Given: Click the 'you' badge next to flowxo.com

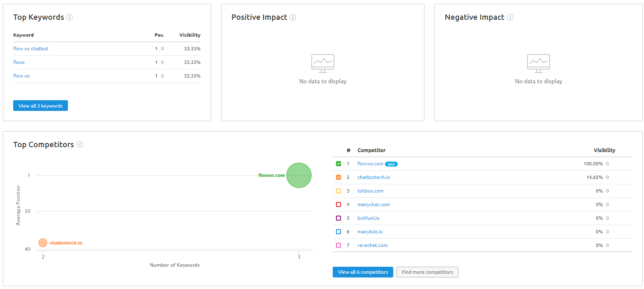Looking at the screenshot, I should [391, 164].
